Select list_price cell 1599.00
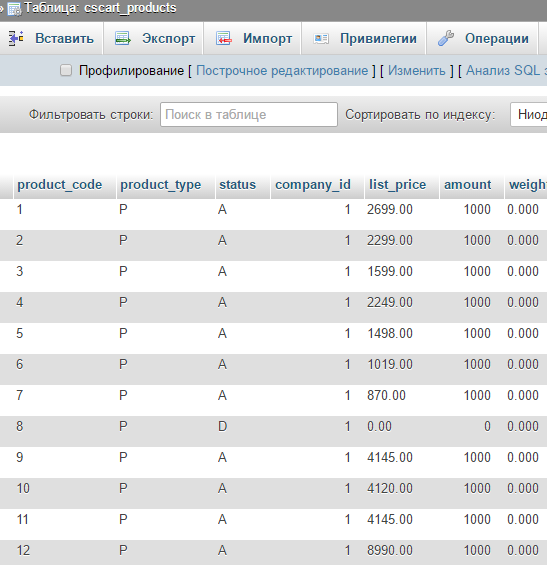547x565 pixels. 390,271
